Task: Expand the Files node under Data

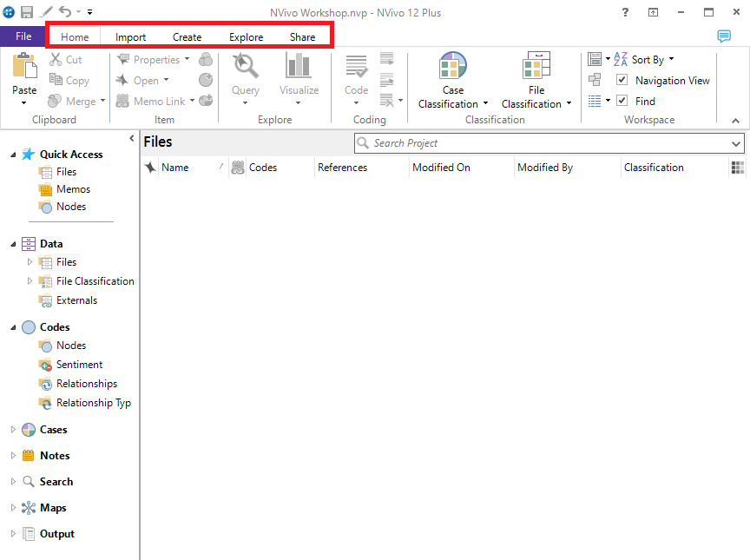Action: pos(30,261)
